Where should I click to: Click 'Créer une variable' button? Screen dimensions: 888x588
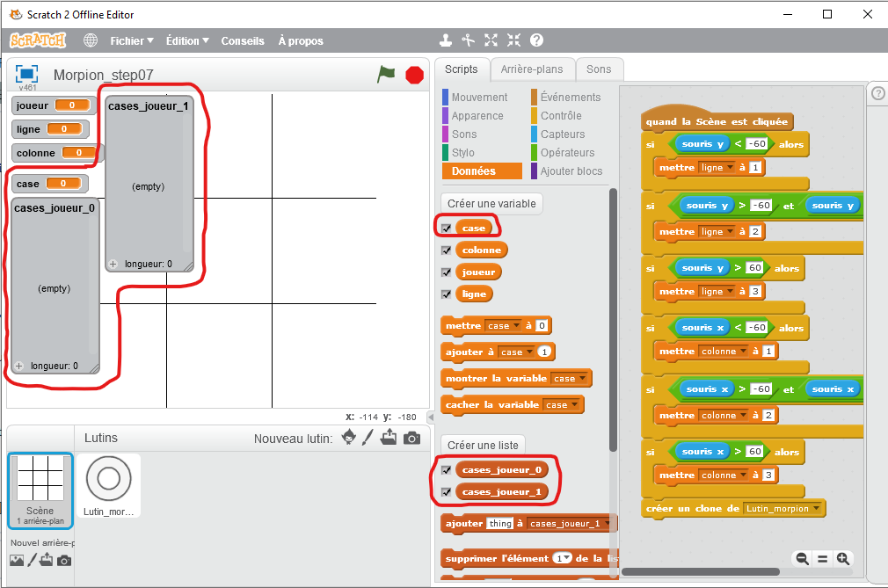(x=491, y=204)
